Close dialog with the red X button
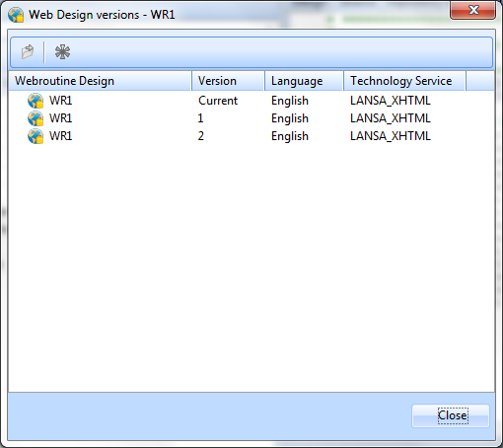This screenshot has width=503, height=448. point(472,10)
